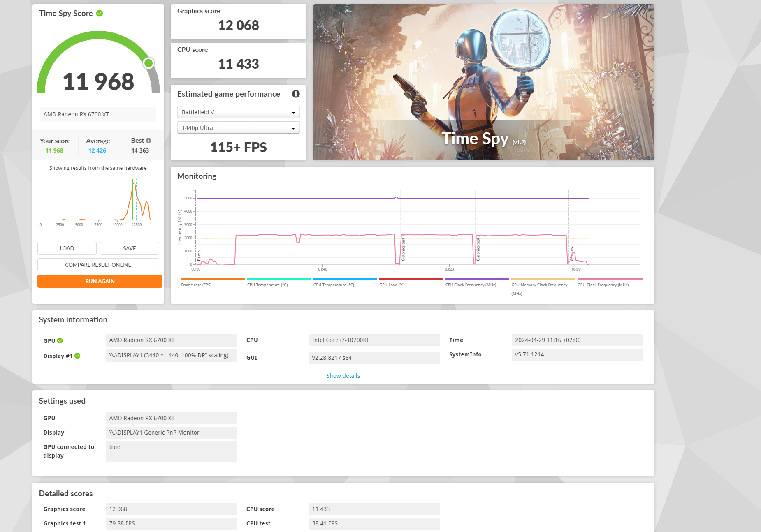Click the green validation check next to Time Spy Score
The image size is (761, 532).
[100, 13]
